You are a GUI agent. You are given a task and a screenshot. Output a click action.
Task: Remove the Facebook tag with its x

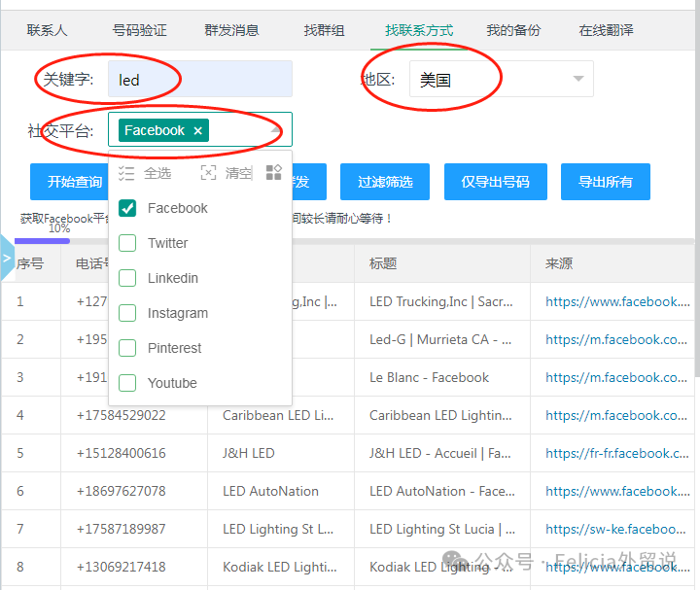coord(197,131)
